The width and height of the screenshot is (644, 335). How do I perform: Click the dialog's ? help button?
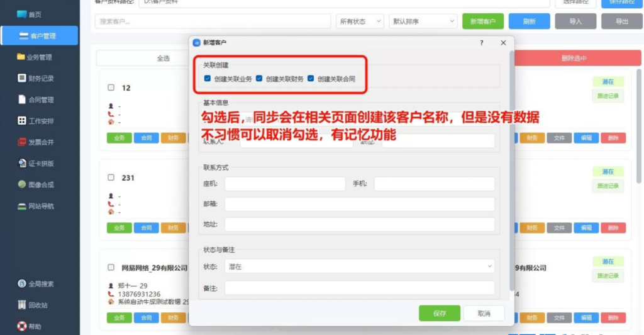482,43
